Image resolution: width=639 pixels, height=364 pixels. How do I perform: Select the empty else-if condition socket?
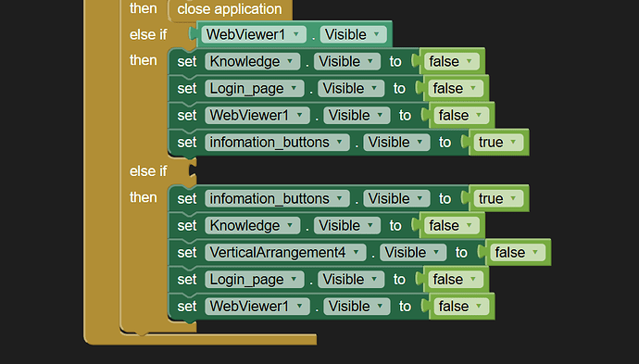coord(193,170)
